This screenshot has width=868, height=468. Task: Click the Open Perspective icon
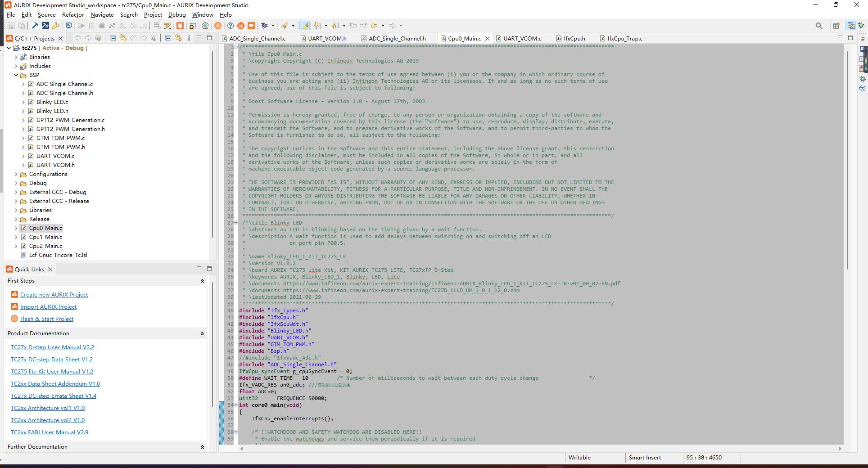836,26
